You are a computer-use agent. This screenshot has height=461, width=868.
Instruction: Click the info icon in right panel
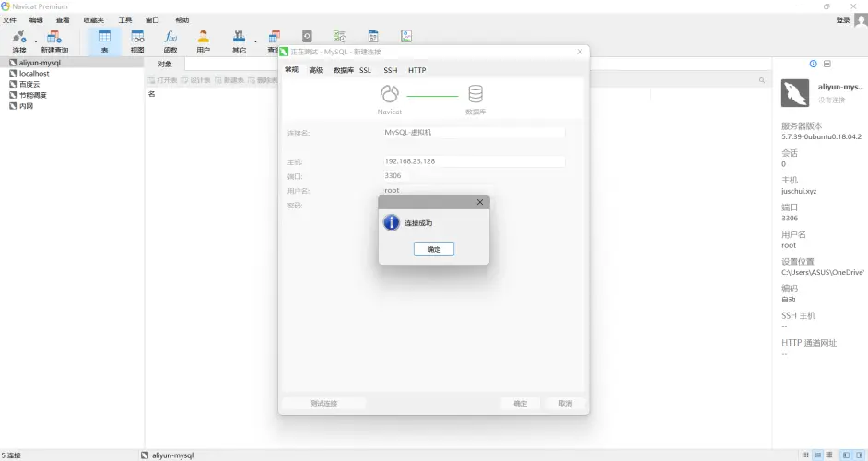[814, 64]
